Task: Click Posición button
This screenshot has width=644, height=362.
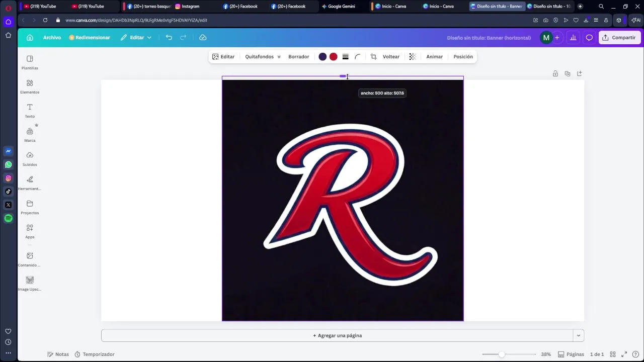Action: click(463, 57)
